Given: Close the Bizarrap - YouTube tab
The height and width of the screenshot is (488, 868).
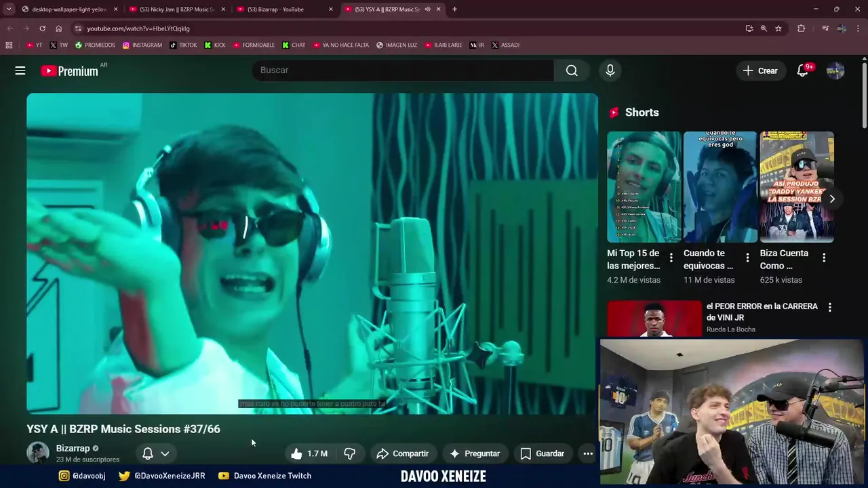Looking at the screenshot, I should tap(331, 9).
